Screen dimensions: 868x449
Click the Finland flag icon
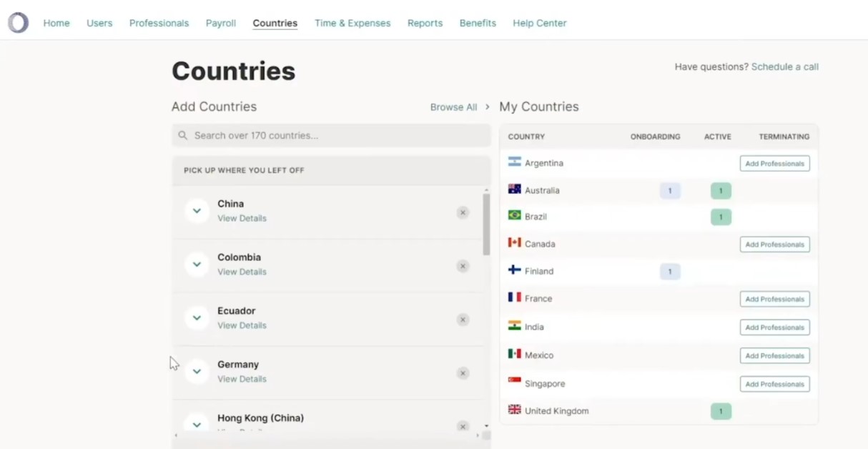pos(514,270)
